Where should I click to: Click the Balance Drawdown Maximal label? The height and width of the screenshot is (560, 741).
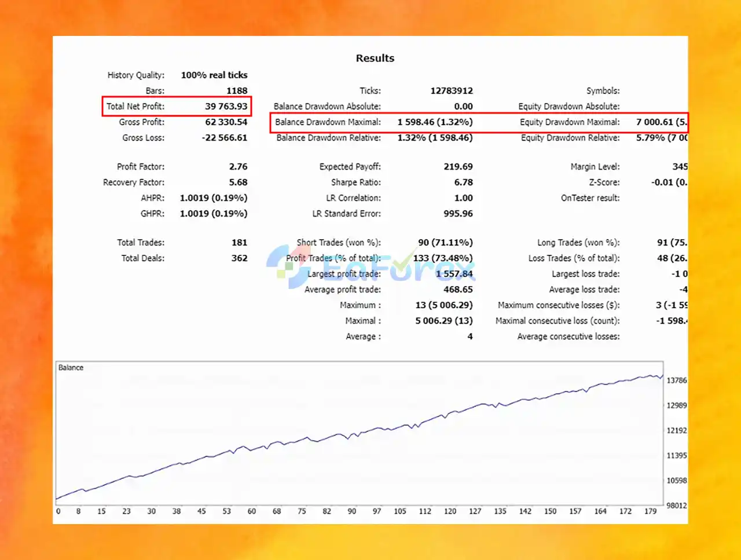click(328, 122)
